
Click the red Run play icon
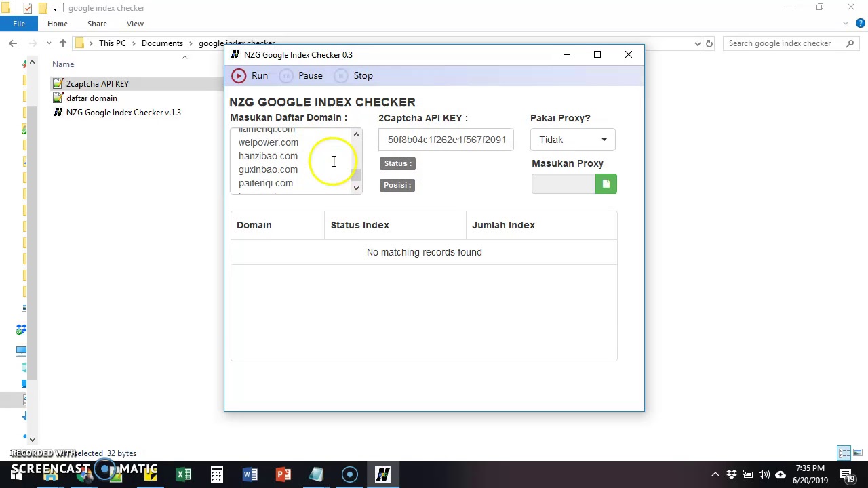click(x=238, y=75)
